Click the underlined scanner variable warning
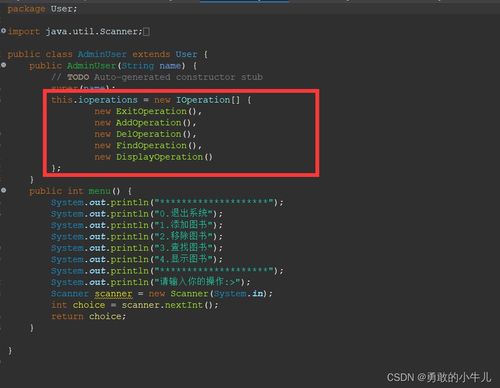 (113, 294)
